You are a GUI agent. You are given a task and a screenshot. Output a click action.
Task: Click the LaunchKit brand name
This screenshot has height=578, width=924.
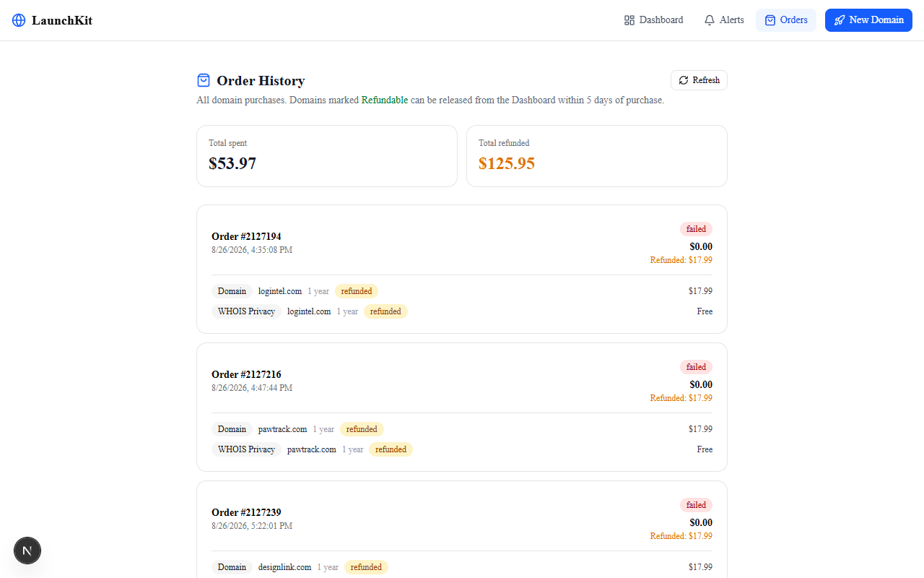(x=62, y=20)
